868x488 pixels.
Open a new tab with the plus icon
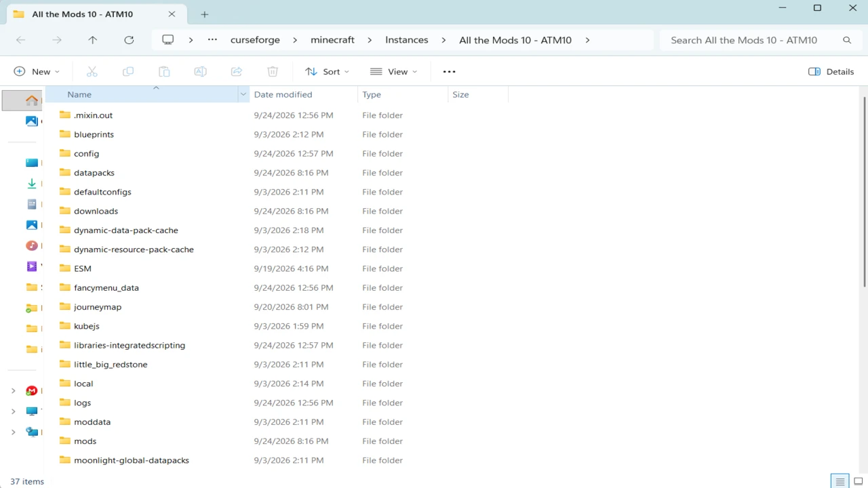coord(205,14)
